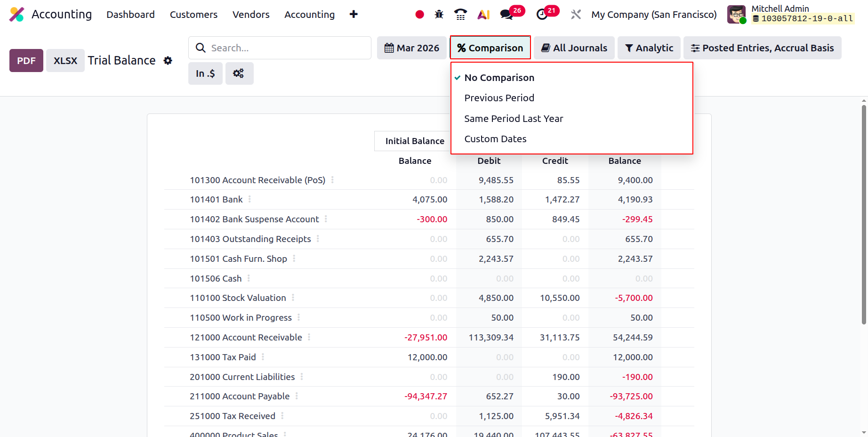Export report with XLSX button
The width and height of the screenshot is (868, 437).
pyautogui.click(x=65, y=61)
